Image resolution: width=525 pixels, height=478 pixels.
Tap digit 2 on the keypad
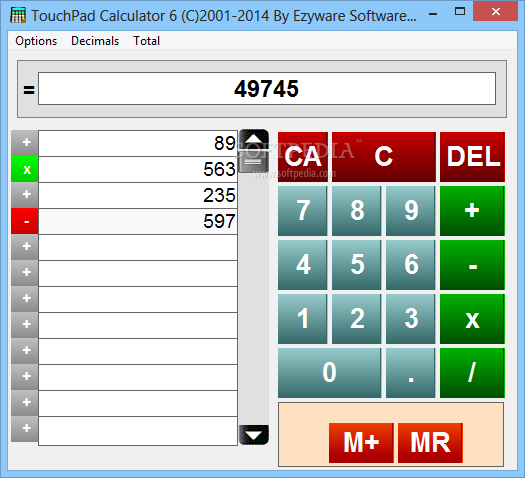pos(357,319)
